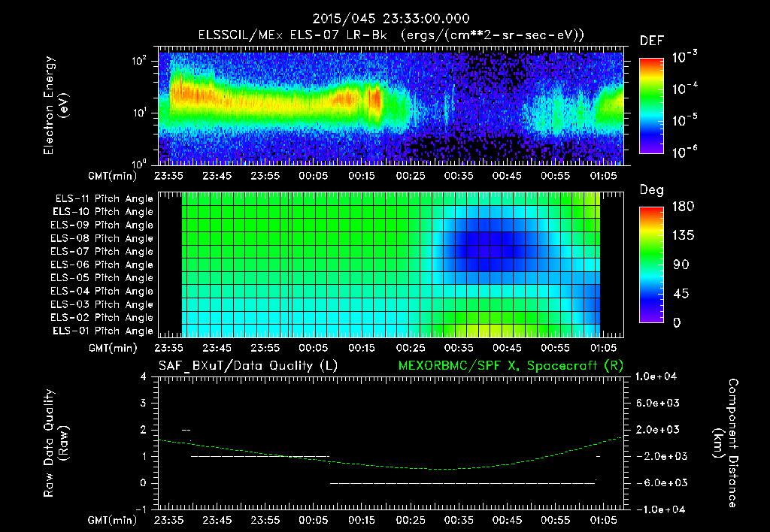The width and height of the screenshot is (770, 532).
Task: Click the Electron Energy (eV) axis title
Action: (56, 105)
